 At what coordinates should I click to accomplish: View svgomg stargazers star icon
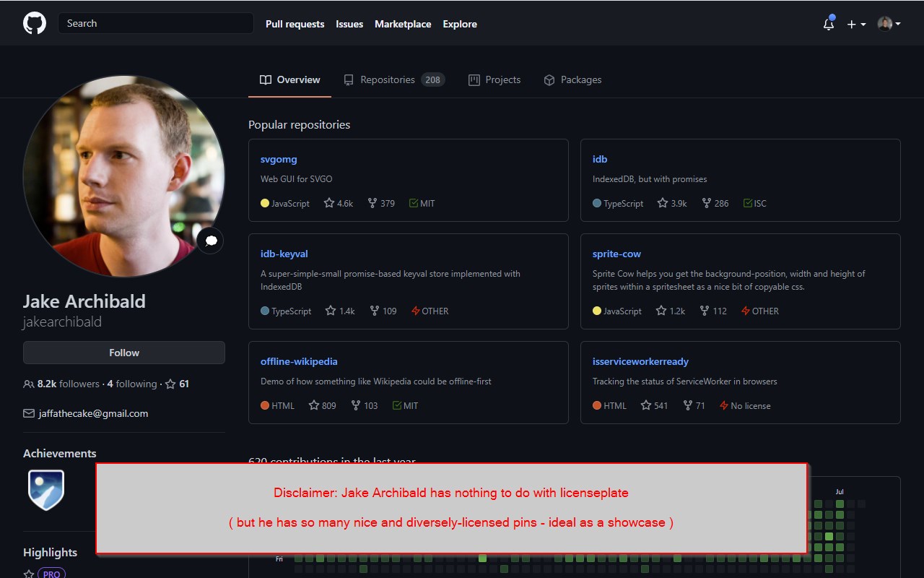pos(329,203)
